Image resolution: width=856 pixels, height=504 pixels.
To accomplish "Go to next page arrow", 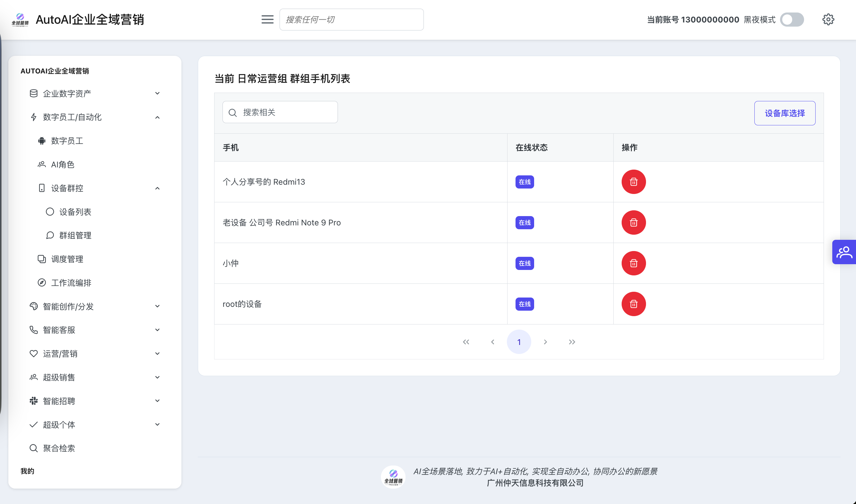I will click(545, 342).
